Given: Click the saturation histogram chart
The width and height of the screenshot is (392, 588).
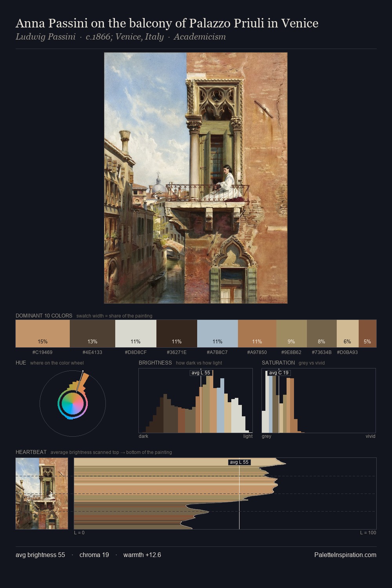Looking at the screenshot, I should (319, 401).
